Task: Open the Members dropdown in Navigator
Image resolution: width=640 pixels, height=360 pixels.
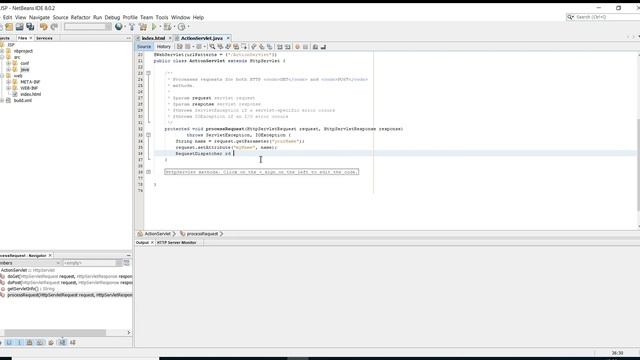Action: pyautogui.click(x=30, y=263)
